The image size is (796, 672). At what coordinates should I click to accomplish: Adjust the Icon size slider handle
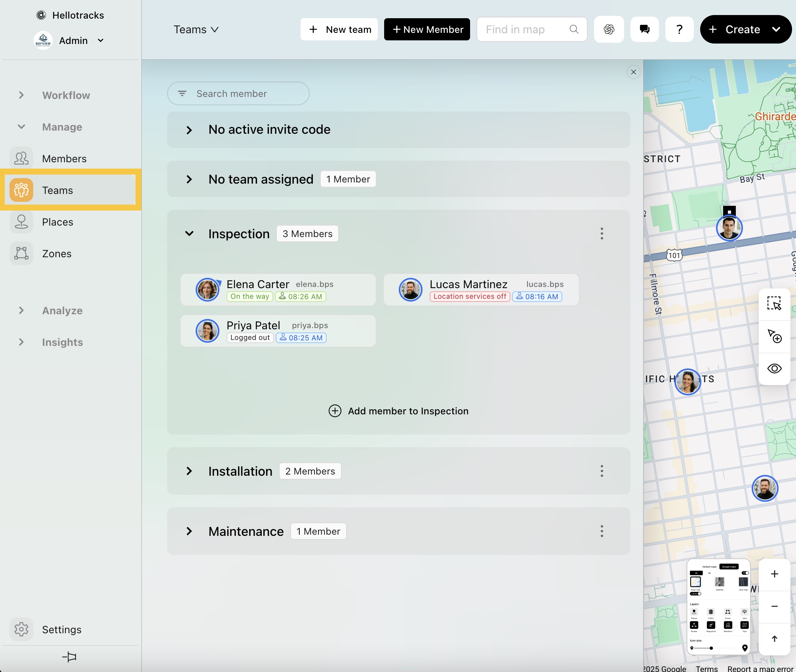pyautogui.click(x=711, y=648)
